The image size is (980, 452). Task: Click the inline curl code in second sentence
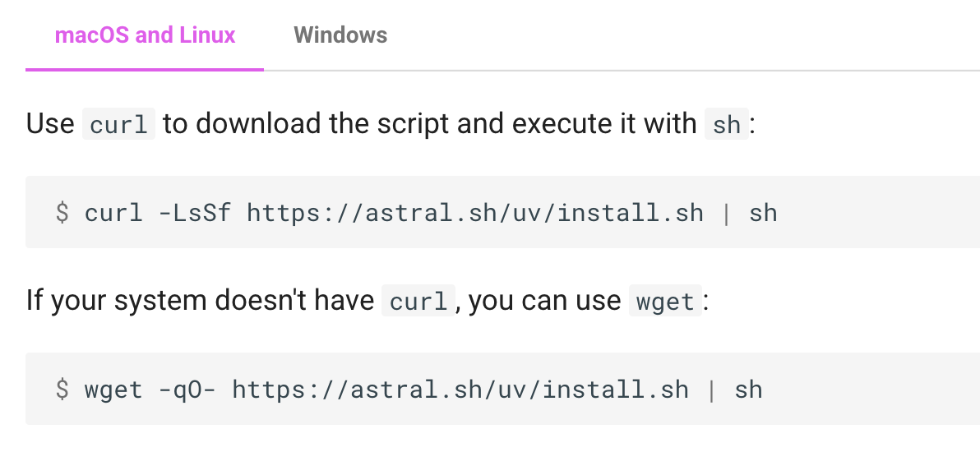tap(418, 302)
